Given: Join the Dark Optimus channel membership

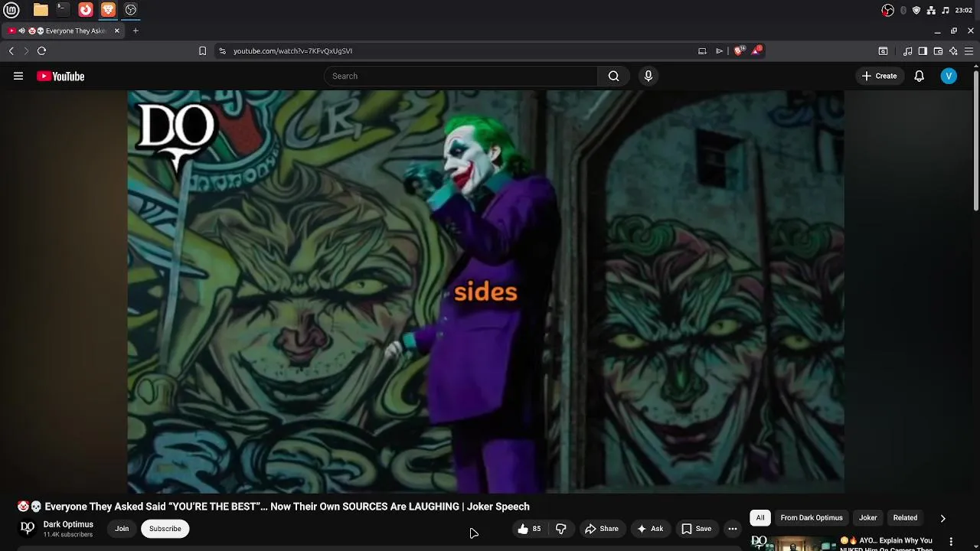Looking at the screenshot, I should point(122,529).
